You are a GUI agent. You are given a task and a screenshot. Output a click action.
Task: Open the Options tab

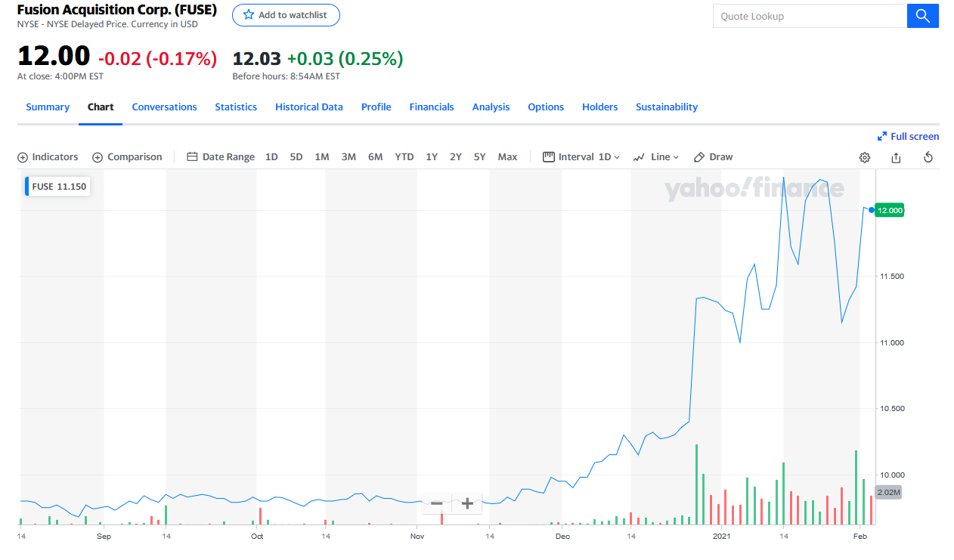546,107
